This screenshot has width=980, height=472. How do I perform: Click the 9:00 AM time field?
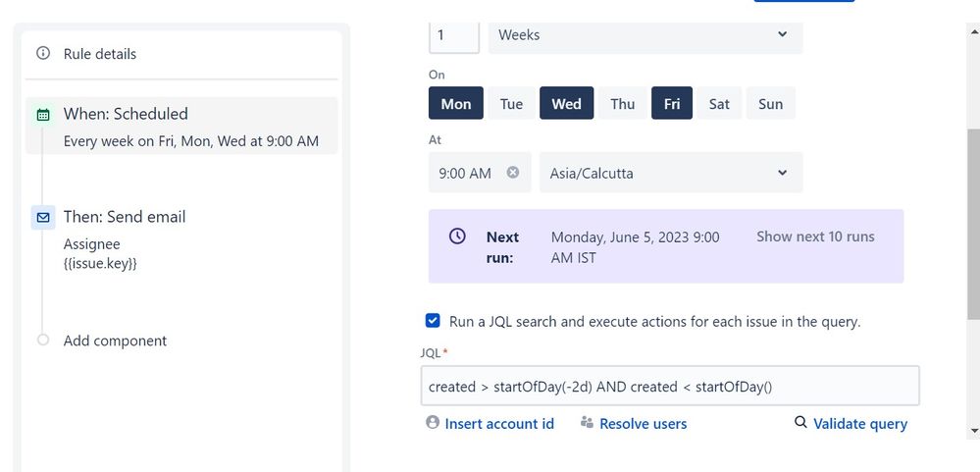[480, 173]
